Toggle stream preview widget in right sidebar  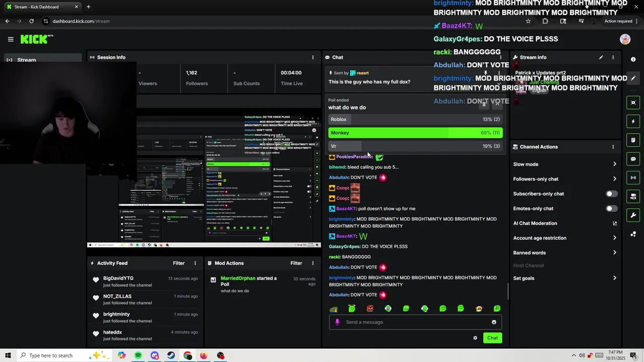(633, 103)
